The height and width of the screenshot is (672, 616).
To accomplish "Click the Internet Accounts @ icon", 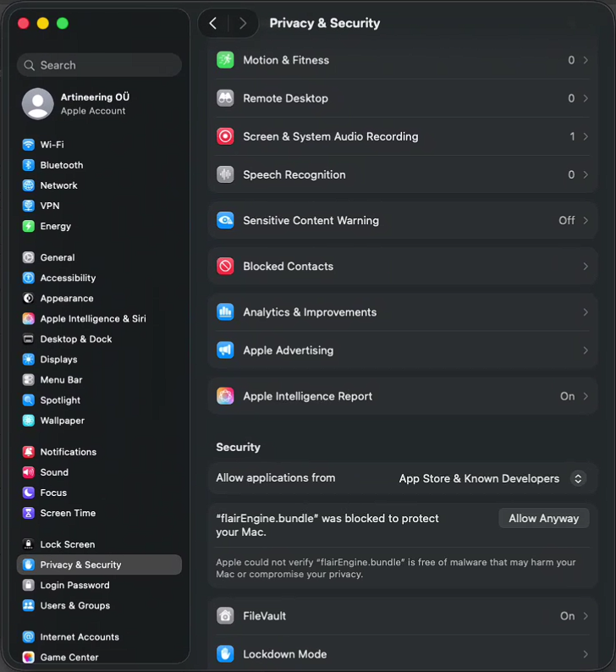I will 28,636.
